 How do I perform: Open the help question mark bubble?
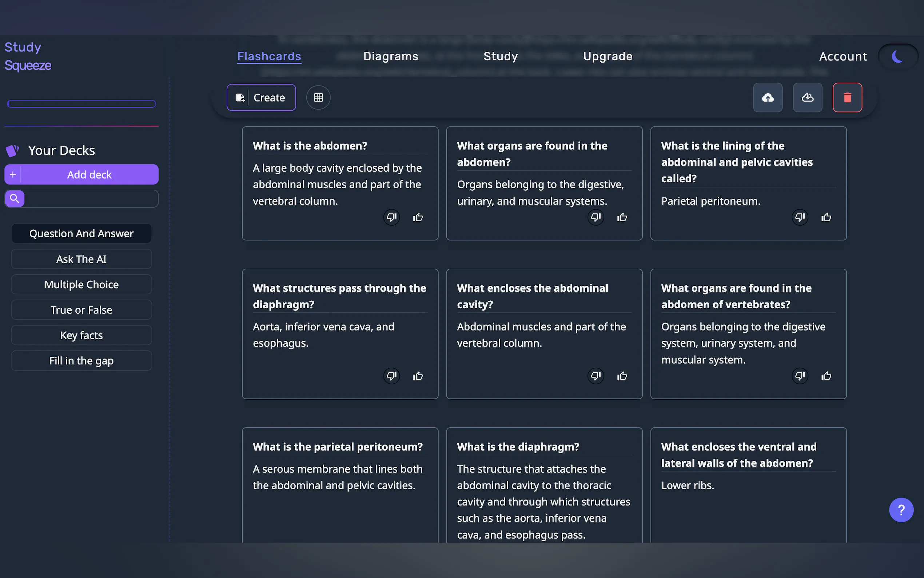901,510
